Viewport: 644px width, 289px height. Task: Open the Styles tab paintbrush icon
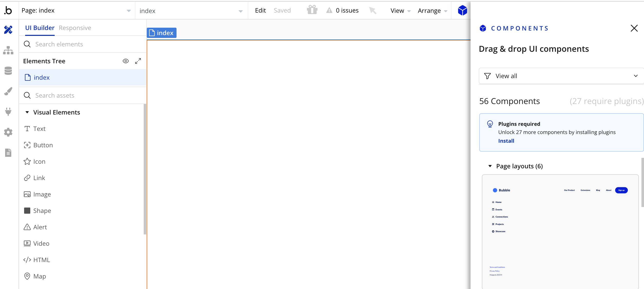click(8, 91)
